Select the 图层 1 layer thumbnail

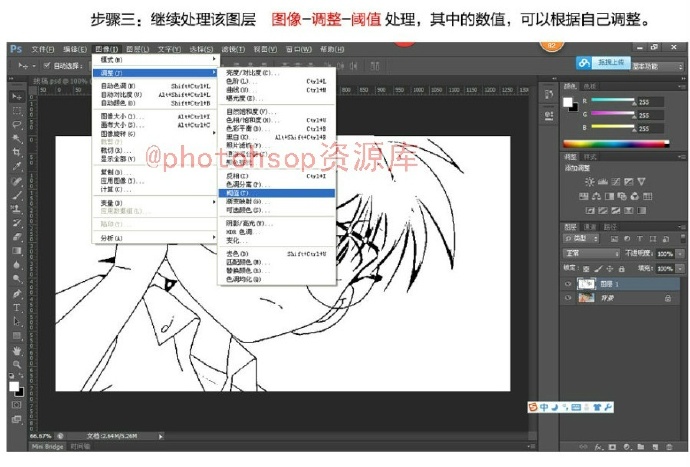(x=586, y=284)
